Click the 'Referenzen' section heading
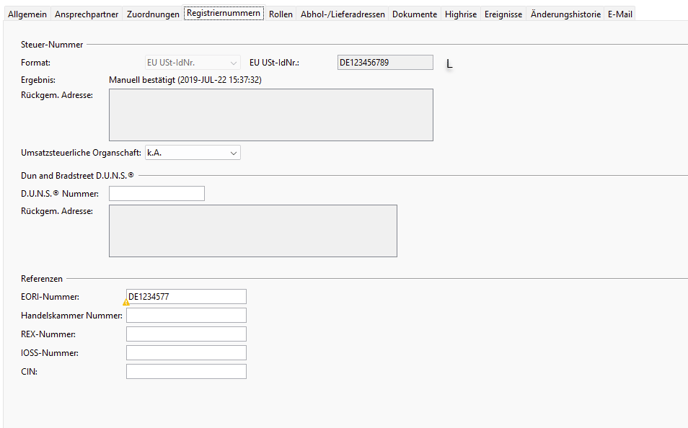Image resolution: width=688 pixels, height=428 pixels. point(42,279)
